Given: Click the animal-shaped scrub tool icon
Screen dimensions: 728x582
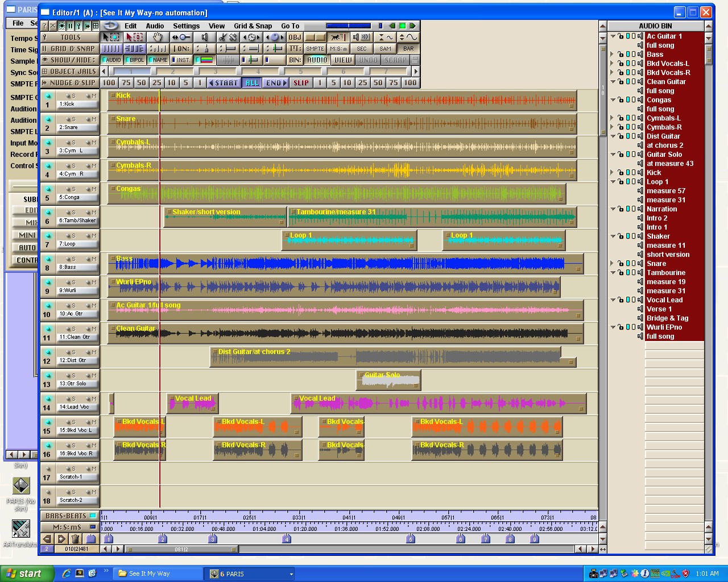Looking at the screenshot, I should [338, 37].
